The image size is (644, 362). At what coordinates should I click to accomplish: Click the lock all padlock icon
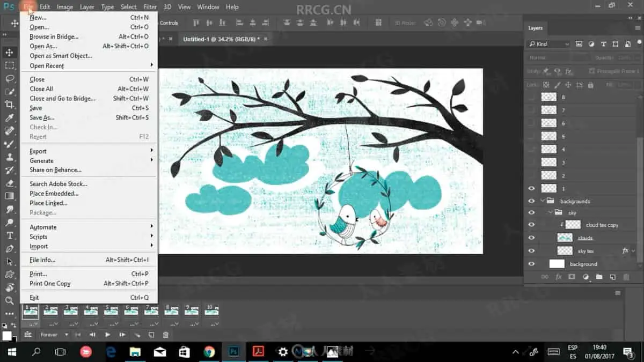click(591, 85)
